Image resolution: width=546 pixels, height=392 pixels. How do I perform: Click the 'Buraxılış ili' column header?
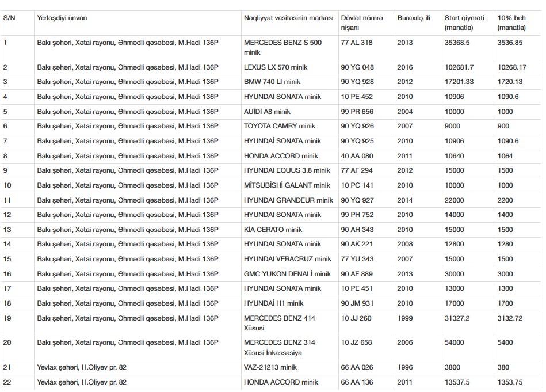pyautogui.click(x=414, y=18)
